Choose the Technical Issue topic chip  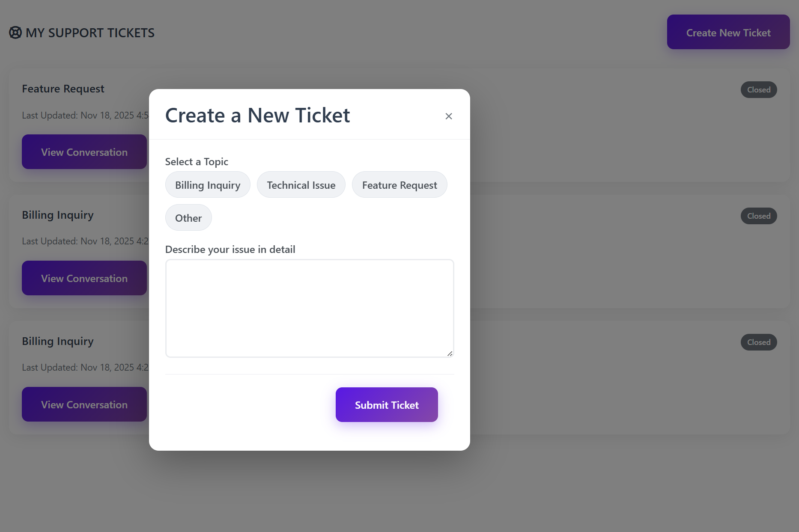click(x=301, y=185)
